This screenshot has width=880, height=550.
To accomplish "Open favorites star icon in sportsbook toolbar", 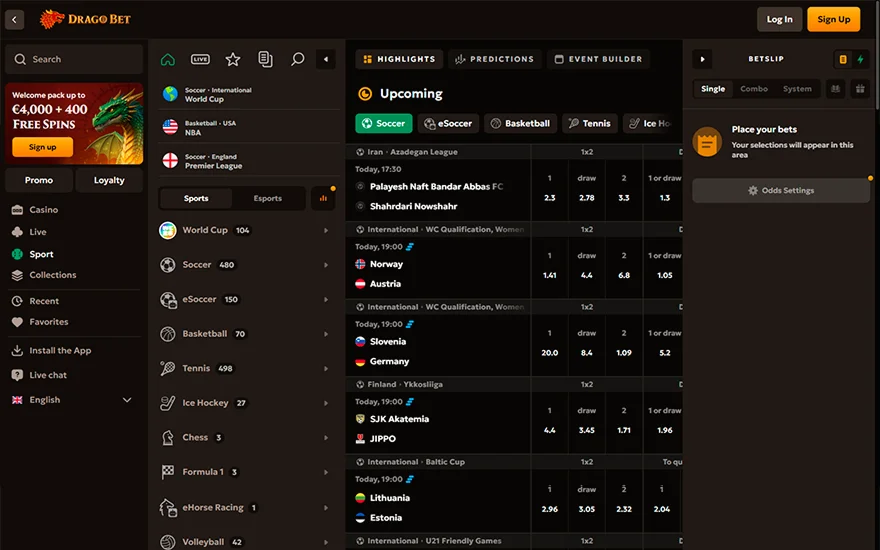I will click(x=233, y=59).
